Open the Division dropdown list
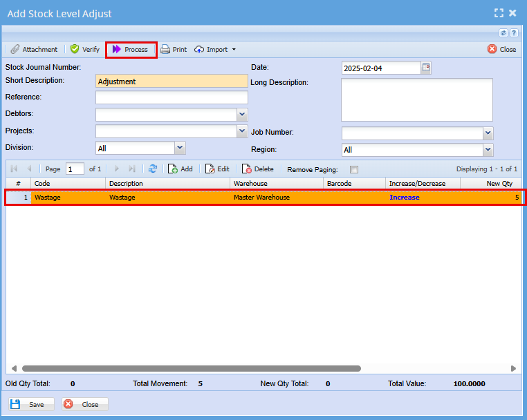The image size is (527, 420). click(x=180, y=148)
